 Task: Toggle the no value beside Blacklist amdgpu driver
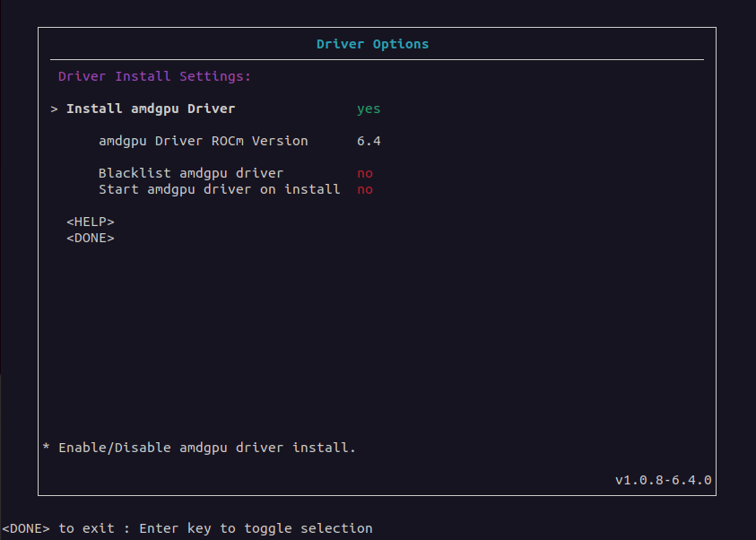[364, 173]
